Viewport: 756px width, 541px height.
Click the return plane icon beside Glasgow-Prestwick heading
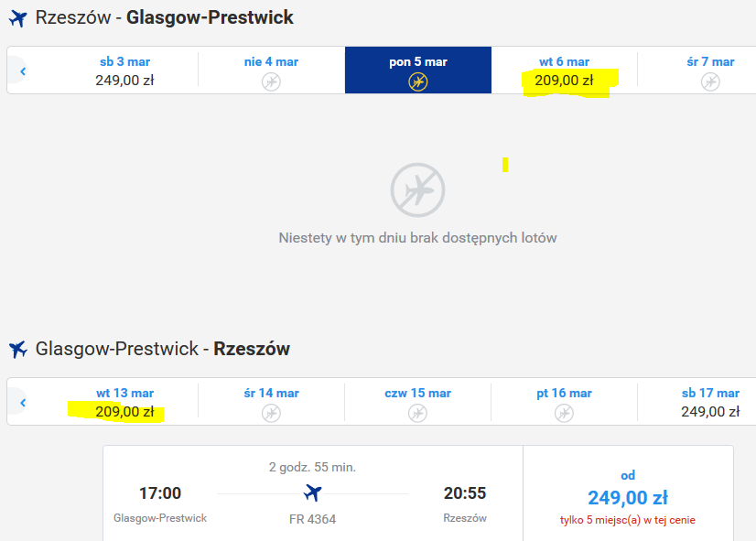[17, 349]
